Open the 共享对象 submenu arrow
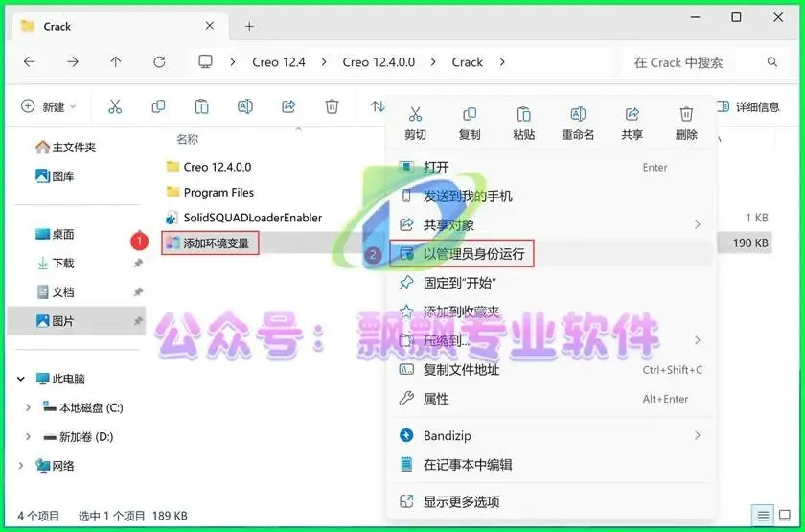Viewport: 805px width, 532px height. click(x=698, y=224)
